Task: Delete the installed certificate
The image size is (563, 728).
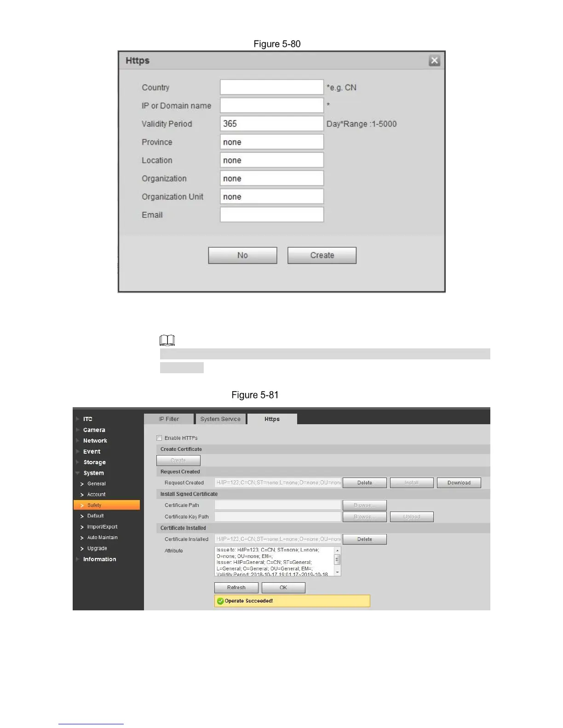Action: pyautogui.click(x=365, y=539)
